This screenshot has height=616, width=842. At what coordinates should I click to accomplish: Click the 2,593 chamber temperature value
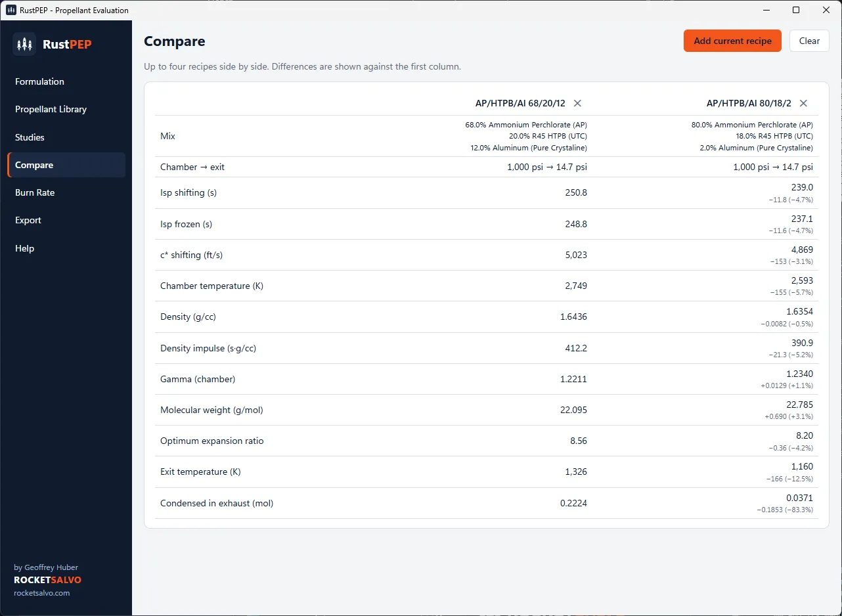801,280
